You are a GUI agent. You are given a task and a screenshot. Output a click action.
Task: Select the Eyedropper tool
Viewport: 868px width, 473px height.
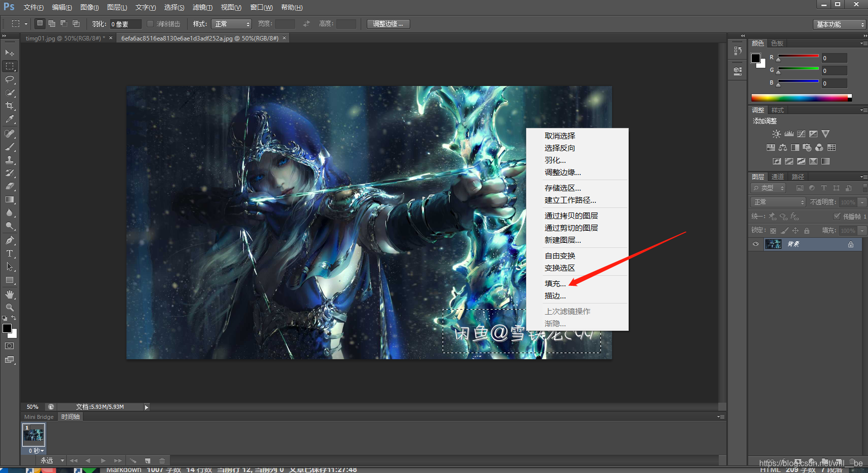point(10,119)
